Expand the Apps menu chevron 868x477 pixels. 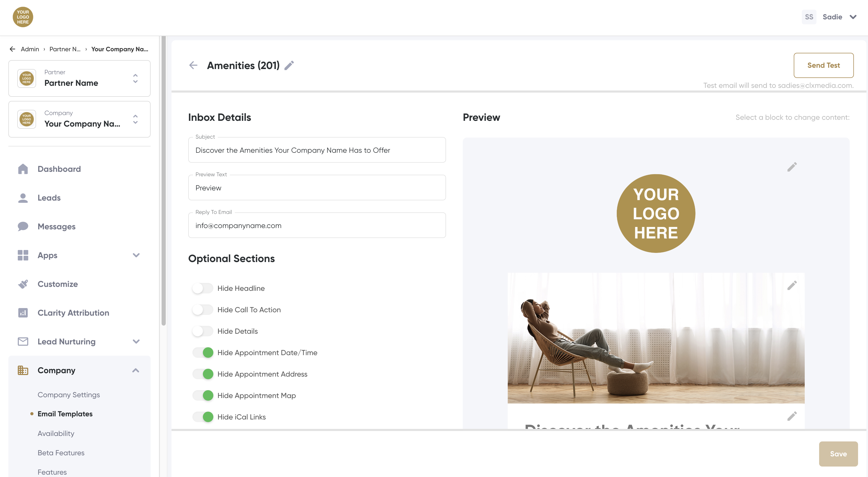click(136, 255)
